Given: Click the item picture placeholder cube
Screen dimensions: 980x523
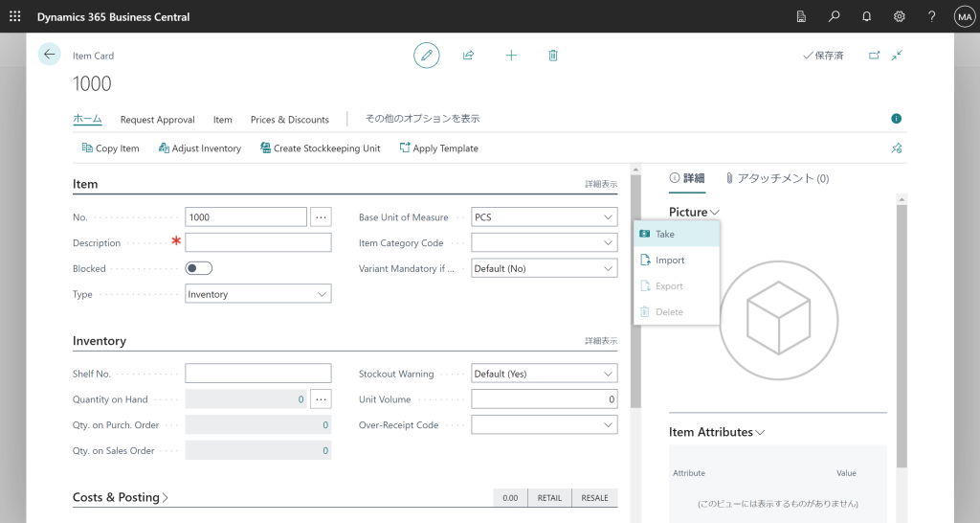Looking at the screenshot, I should pyautogui.click(x=778, y=320).
